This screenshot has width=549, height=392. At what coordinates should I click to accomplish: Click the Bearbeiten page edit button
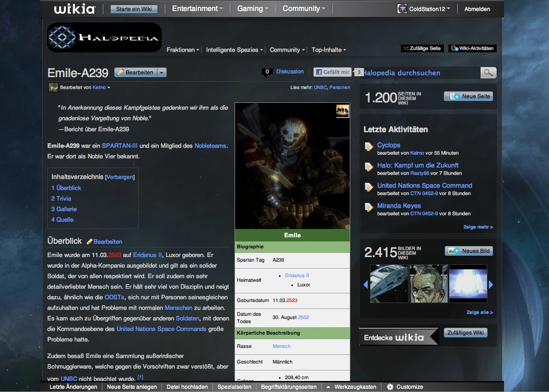136,73
